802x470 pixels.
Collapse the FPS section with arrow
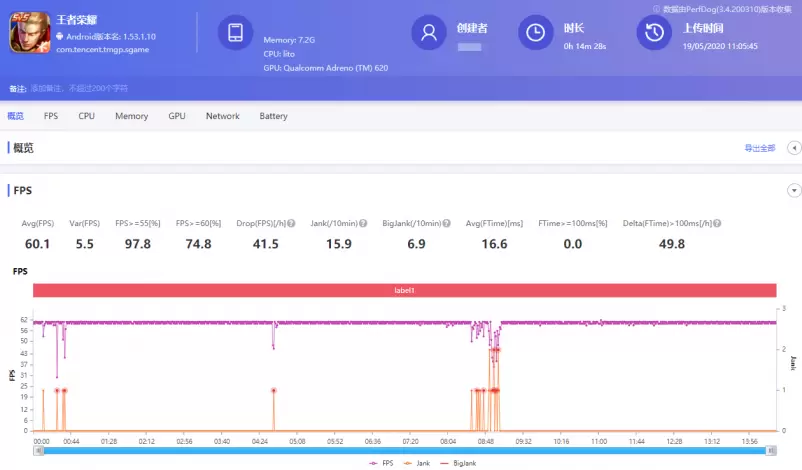tap(794, 190)
